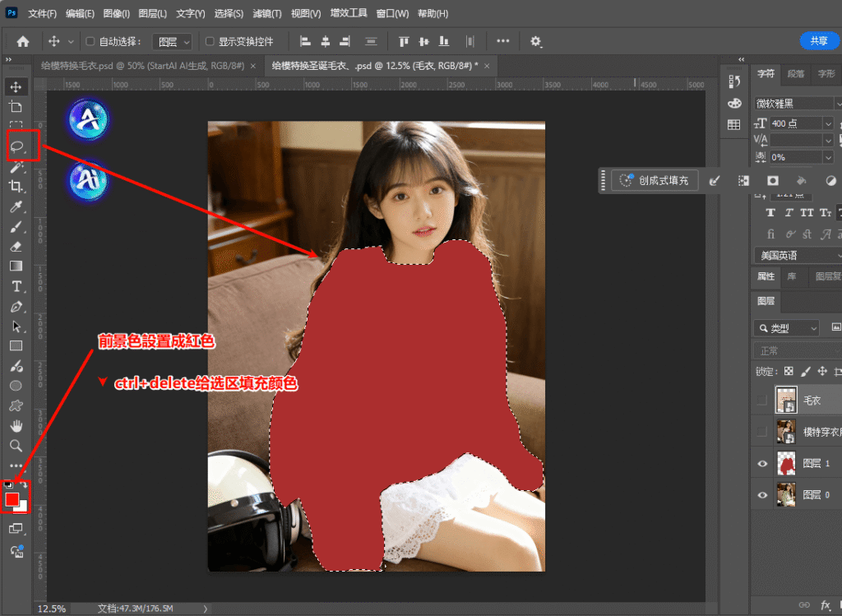Open the 滤镜(T) menu
The height and width of the screenshot is (616, 842).
pos(267,14)
